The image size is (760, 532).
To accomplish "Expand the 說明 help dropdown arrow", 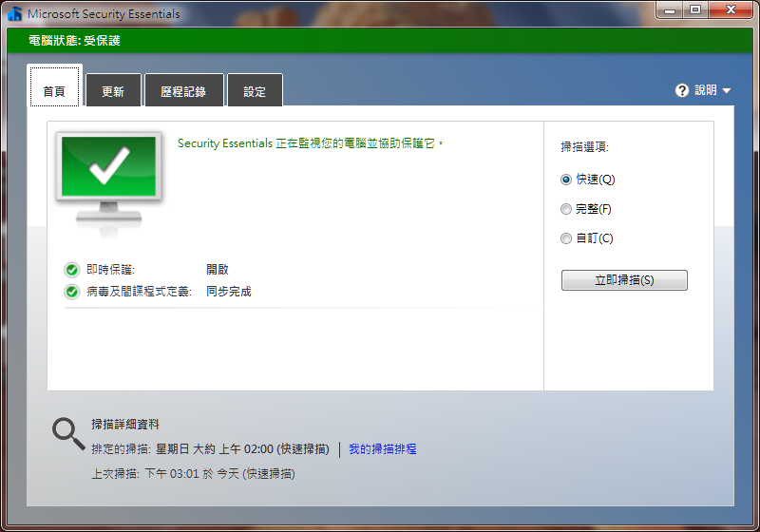I will pyautogui.click(x=727, y=91).
